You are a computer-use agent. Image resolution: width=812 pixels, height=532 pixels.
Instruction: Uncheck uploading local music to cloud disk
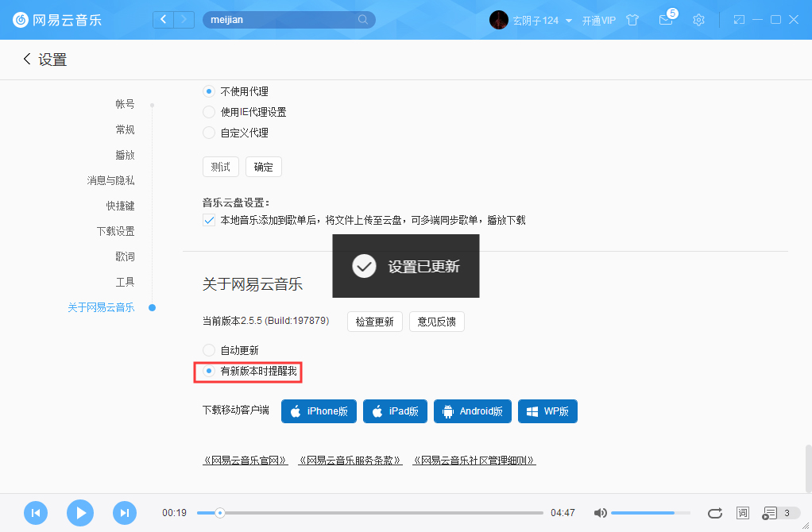coord(208,219)
